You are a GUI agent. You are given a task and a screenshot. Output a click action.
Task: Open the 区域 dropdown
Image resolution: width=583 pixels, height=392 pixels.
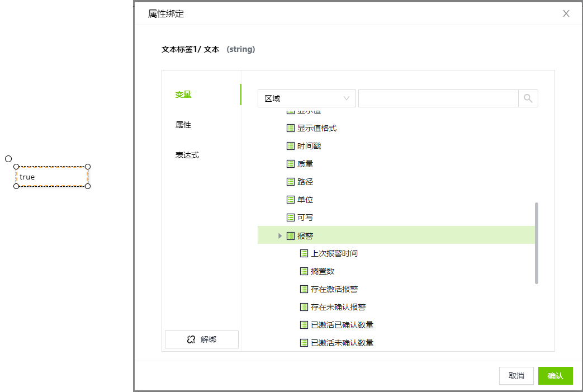click(x=306, y=98)
